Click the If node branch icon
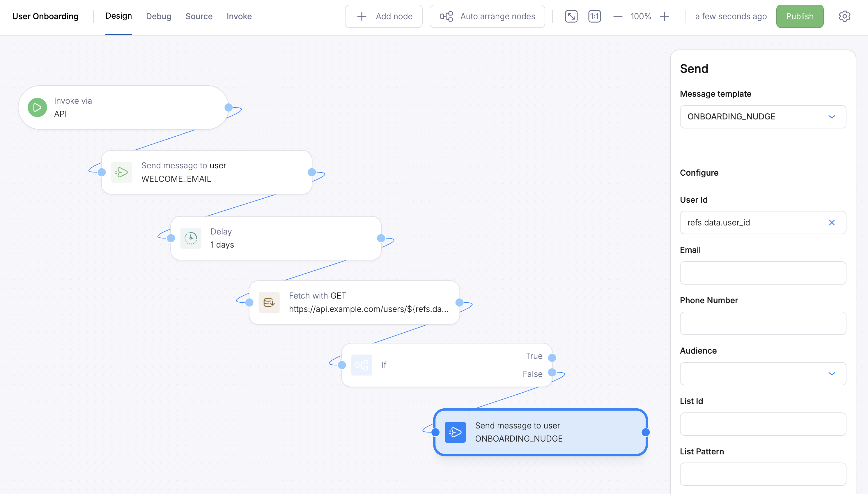The width and height of the screenshot is (868, 494). (x=362, y=365)
